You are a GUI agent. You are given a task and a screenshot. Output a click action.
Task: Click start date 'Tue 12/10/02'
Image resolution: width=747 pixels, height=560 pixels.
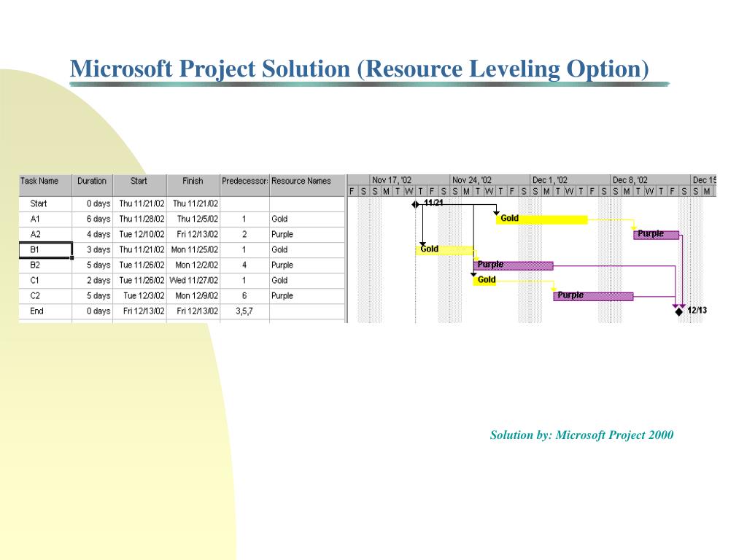[139, 234]
